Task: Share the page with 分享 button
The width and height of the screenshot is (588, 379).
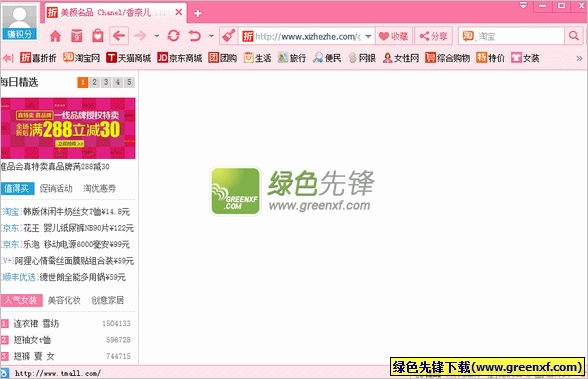Action: point(433,36)
